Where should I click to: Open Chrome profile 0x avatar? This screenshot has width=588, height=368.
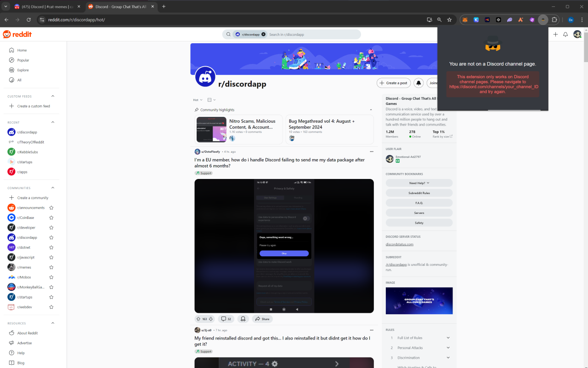571,20
